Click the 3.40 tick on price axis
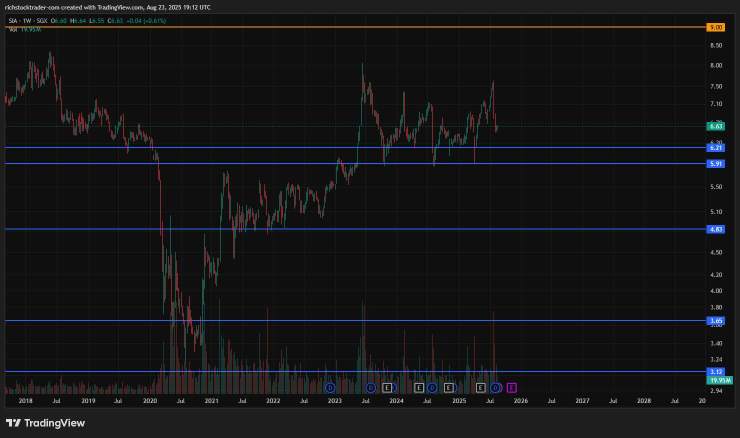The width and height of the screenshot is (740, 438). click(716, 344)
